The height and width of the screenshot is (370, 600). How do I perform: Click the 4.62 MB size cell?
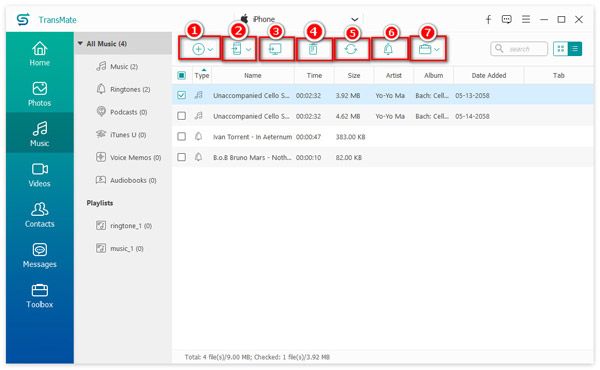coord(348,116)
